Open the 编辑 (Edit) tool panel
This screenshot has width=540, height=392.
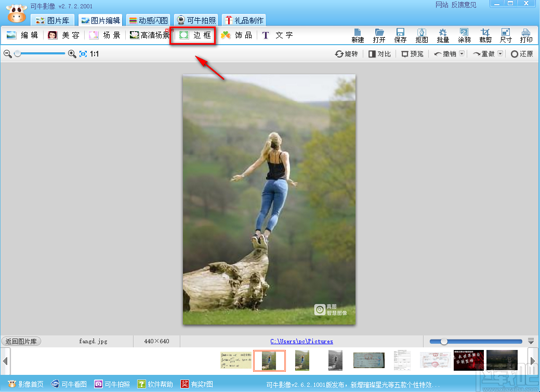tap(22, 35)
